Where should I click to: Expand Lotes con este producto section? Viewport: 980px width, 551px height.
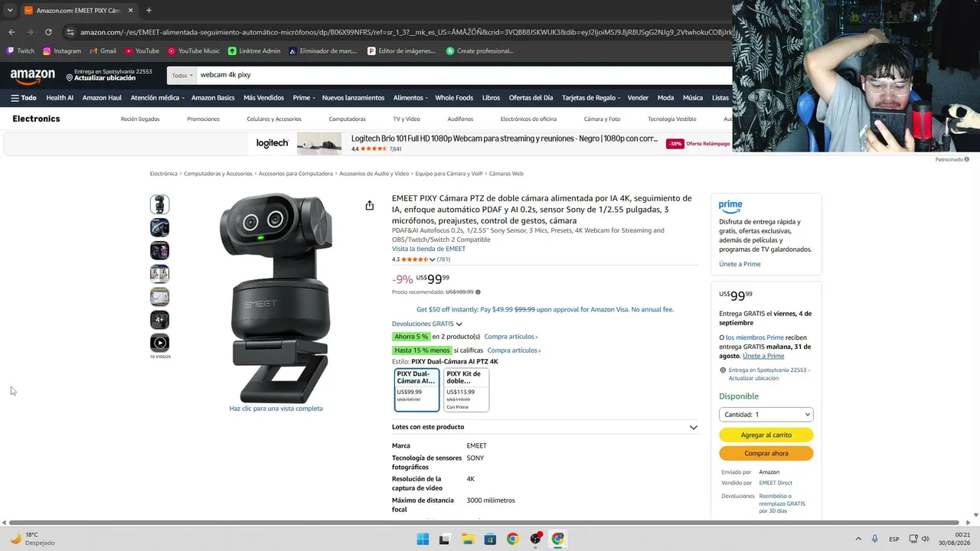(544, 427)
